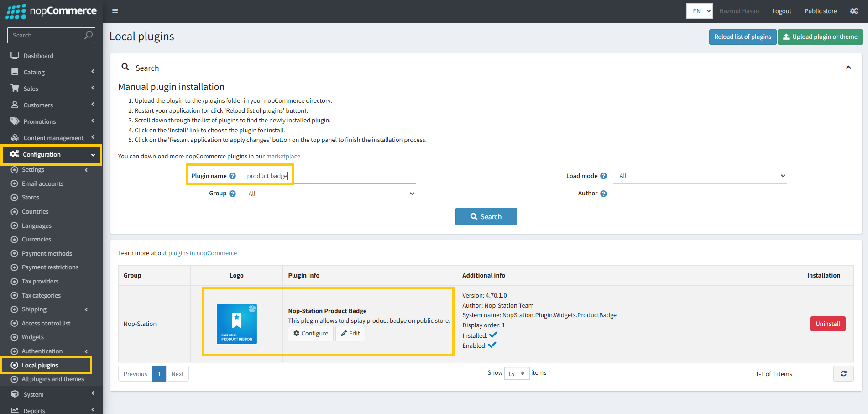Screen dimensions: 868x414
Task: Configure the Product Badge plugin
Action: (x=311, y=334)
